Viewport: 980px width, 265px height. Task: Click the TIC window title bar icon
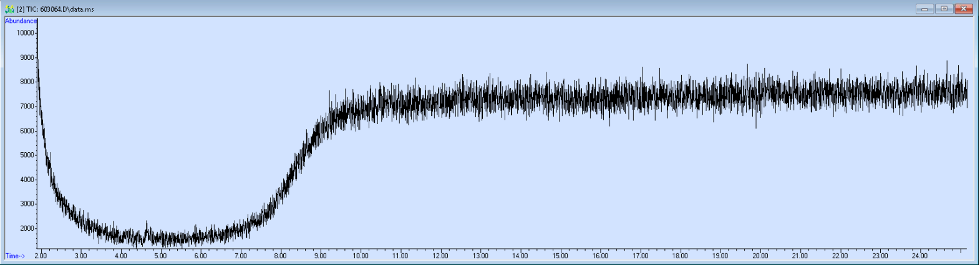point(9,9)
